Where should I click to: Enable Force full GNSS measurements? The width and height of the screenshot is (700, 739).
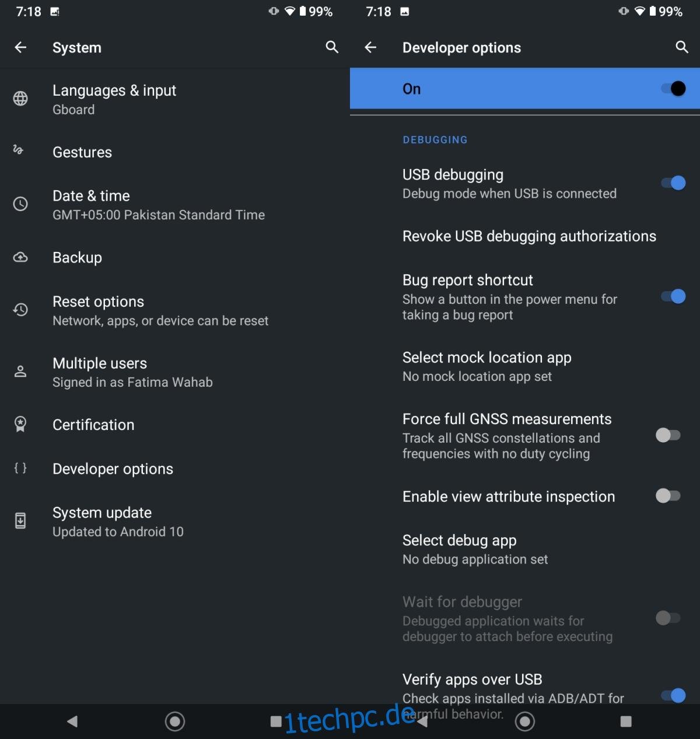(668, 435)
